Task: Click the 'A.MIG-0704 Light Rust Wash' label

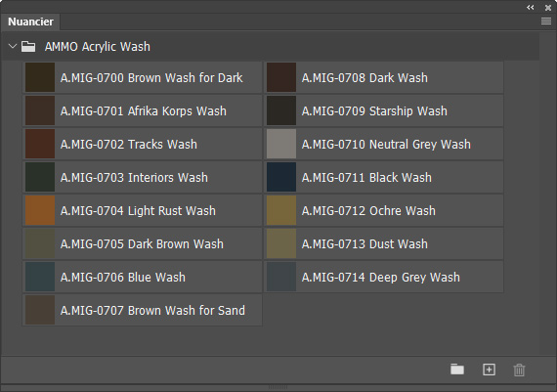Action: click(x=138, y=211)
